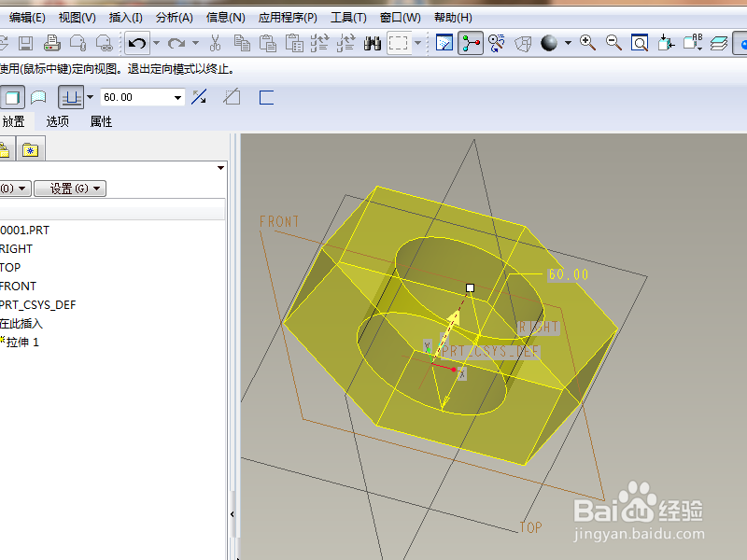Viewport: 747px width, 560px height.
Task: Expand the Undo history dropdown arrow
Action: (156, 43)
